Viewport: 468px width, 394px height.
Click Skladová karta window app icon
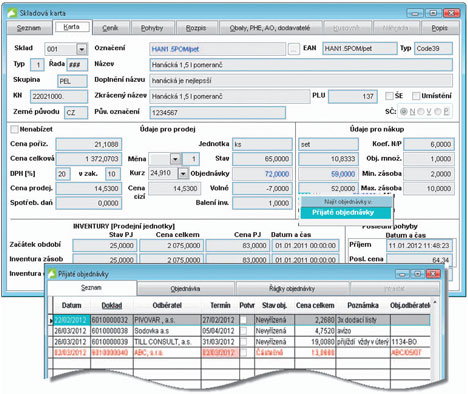12,13
